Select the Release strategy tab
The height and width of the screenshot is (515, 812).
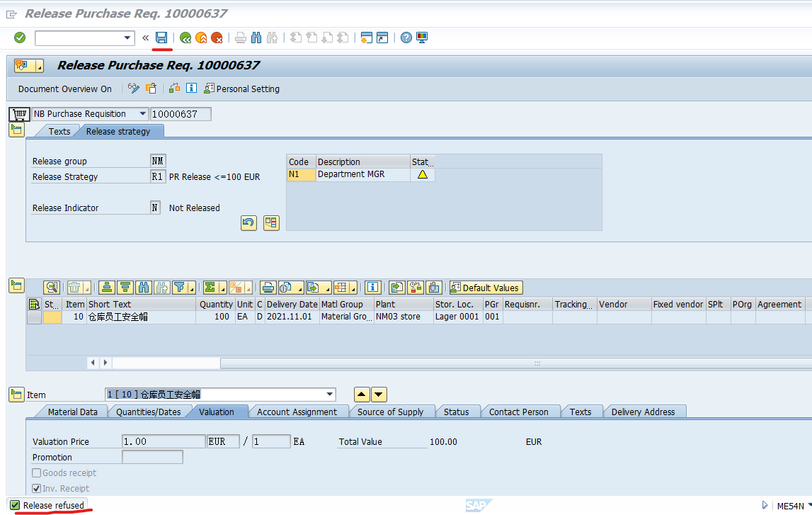pyautogui.click(x=118, y=132)
